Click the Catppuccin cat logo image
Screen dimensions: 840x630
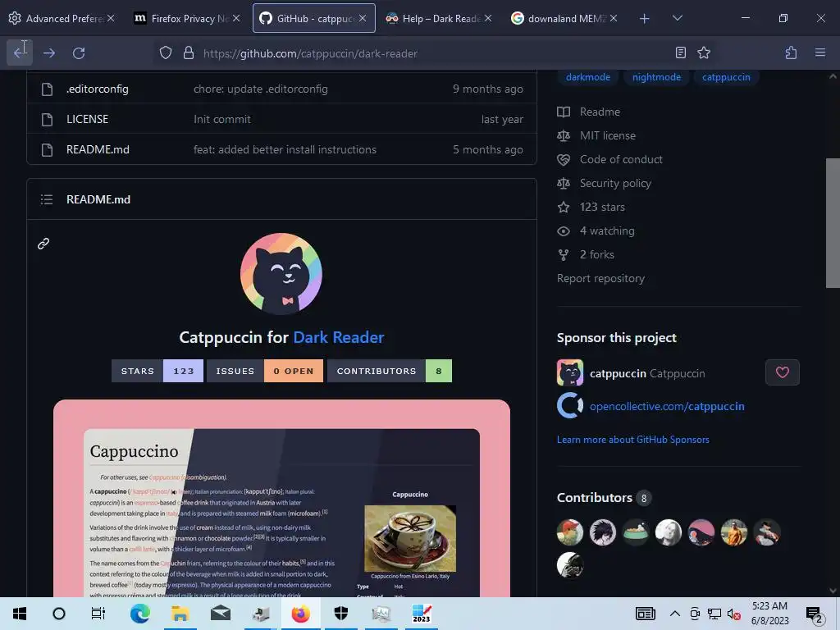tap(281, 273)
